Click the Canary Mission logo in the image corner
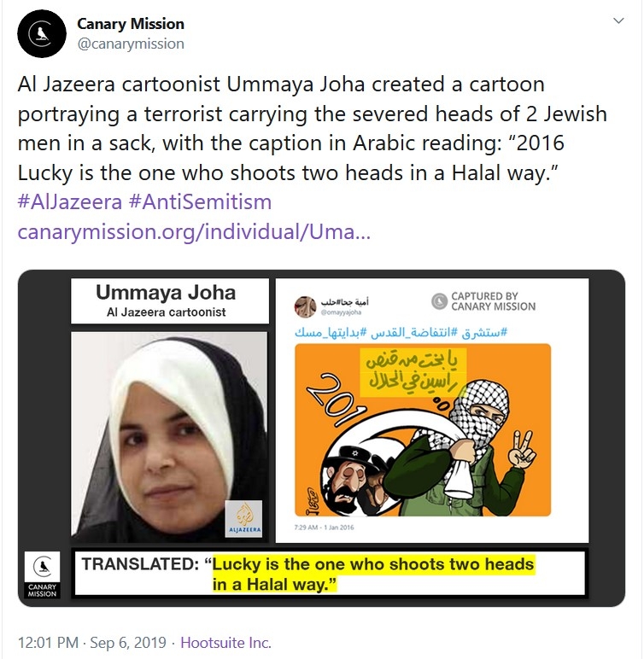Viewport: 644px width, 659px height. coord(42,575)
